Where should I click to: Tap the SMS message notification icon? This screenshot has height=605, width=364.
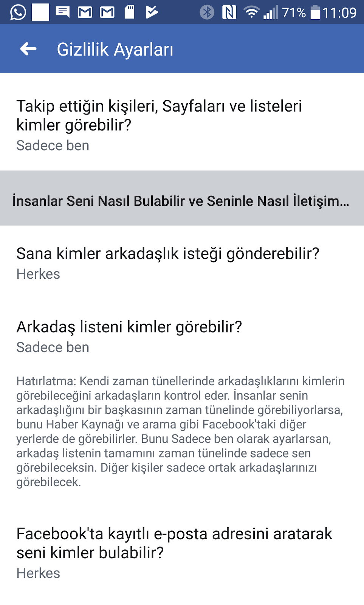tap(63, 12)
